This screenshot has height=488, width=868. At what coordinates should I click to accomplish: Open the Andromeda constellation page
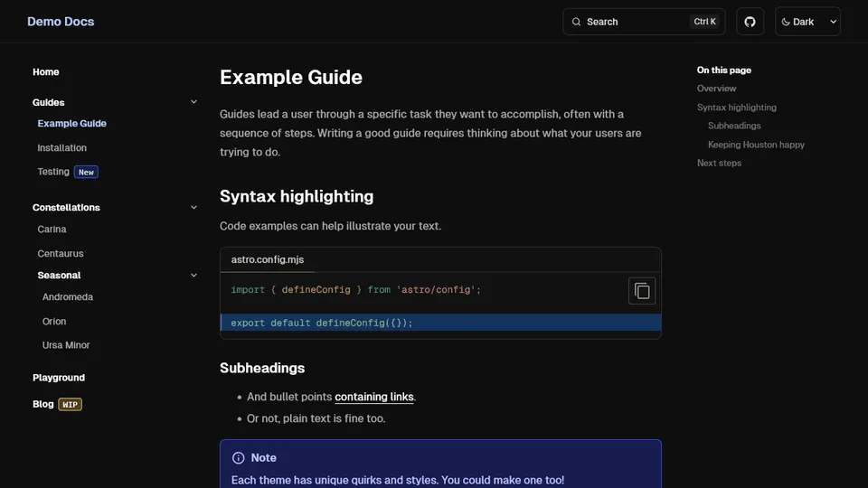click(x=68, y=296)
